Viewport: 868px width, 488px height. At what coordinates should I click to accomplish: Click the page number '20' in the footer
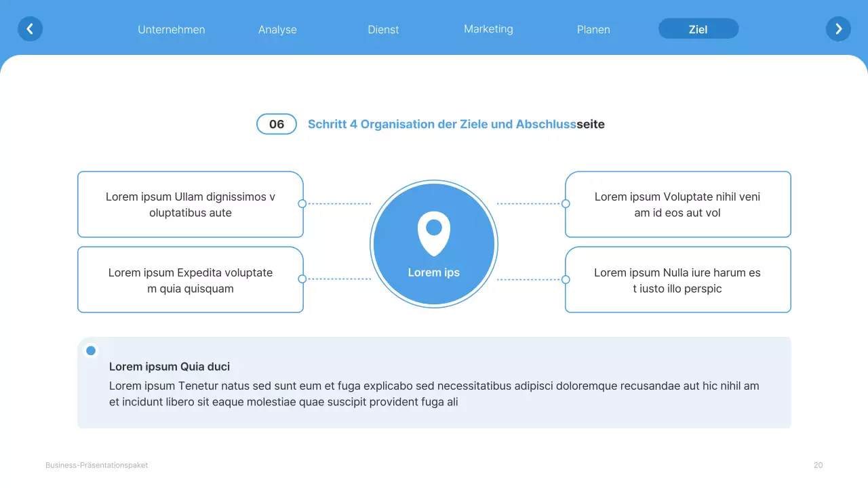point(818,465)
